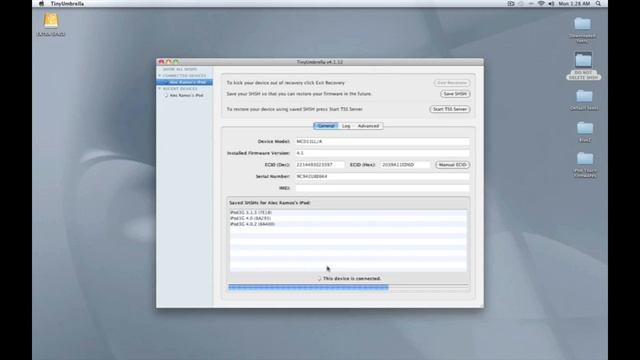Select the iPod Touch Firmwares folder
The height and width of the screenshot is (360, 640).
pos(585,159)
